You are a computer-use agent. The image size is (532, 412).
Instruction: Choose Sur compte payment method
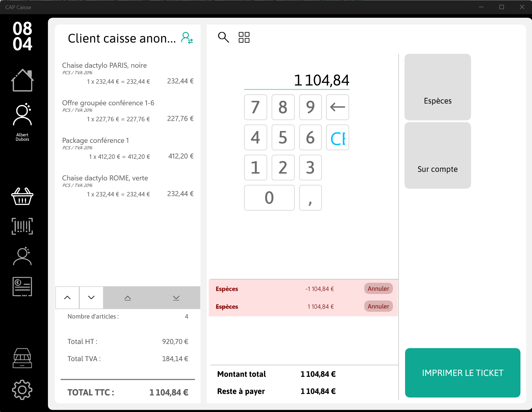[x=438, y=155]
